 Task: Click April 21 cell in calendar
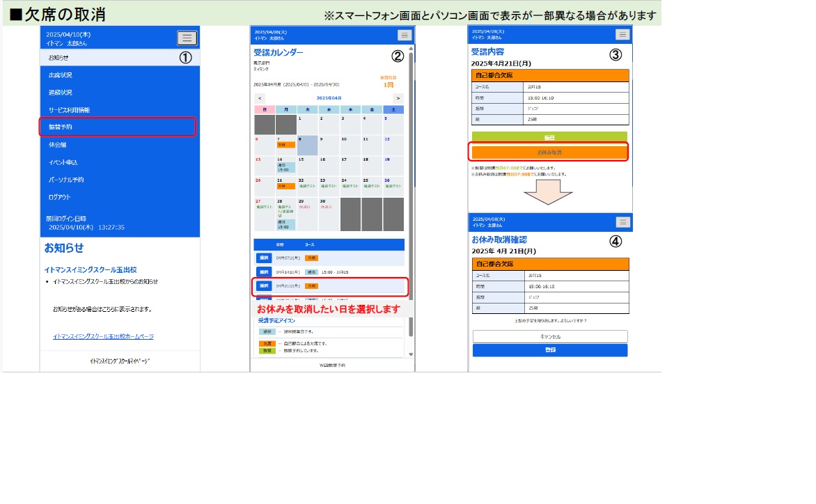(285, 186)
